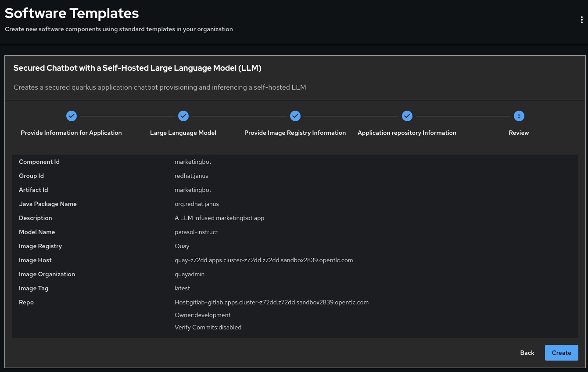Click the checkmark icon above Provide Image Registry Information
This screenshot has height=372, width=588.
[x=295, y=116]
